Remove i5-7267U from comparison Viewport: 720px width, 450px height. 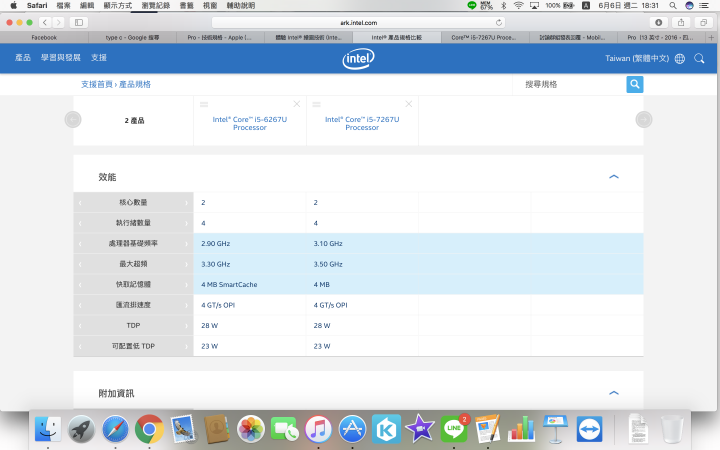coord(409,104)
